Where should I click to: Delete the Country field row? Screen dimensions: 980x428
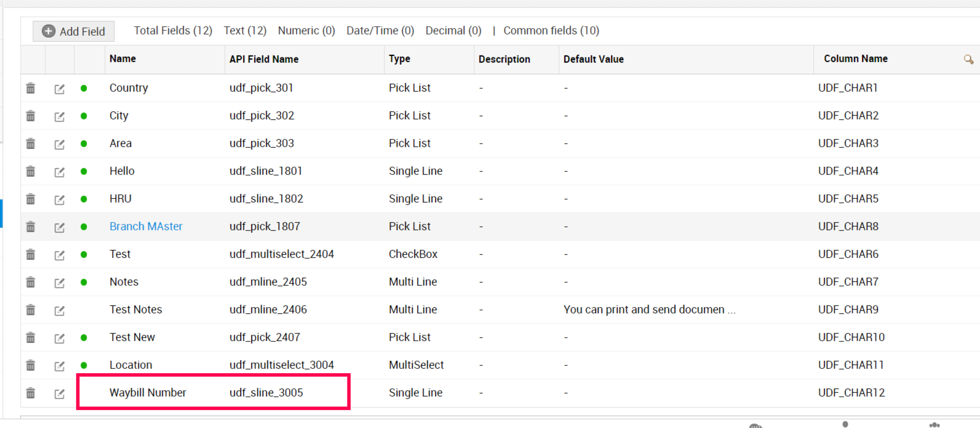point(31,88)
